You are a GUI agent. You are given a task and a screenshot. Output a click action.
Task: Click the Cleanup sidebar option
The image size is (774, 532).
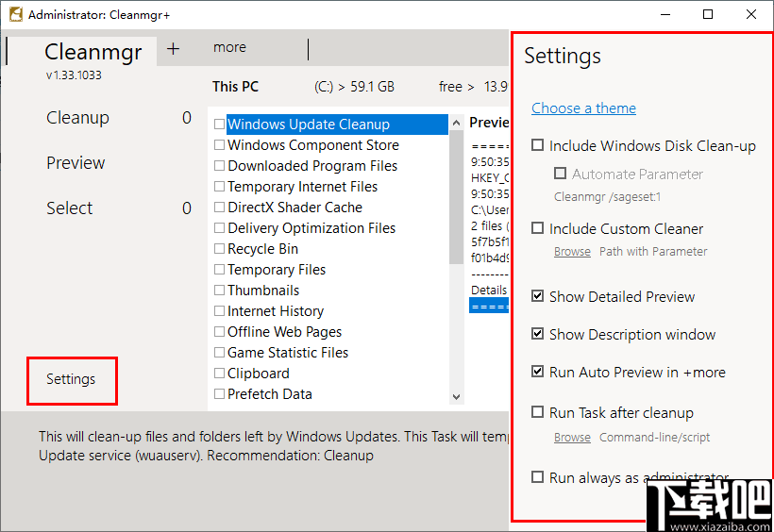[77, 118]
